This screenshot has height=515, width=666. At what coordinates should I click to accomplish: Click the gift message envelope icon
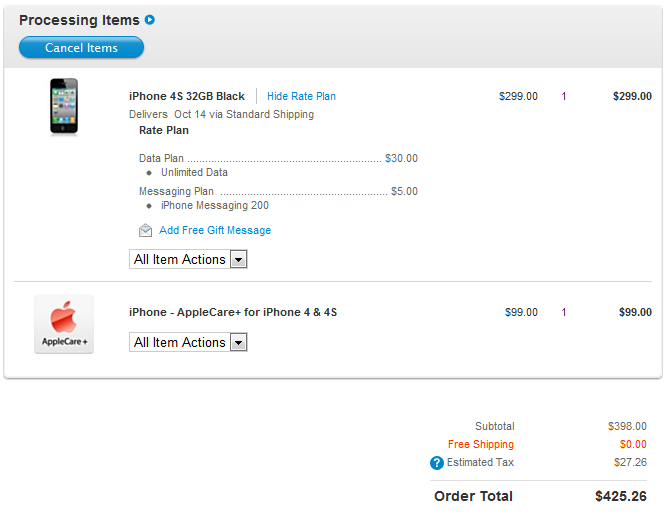click(145, 230)
